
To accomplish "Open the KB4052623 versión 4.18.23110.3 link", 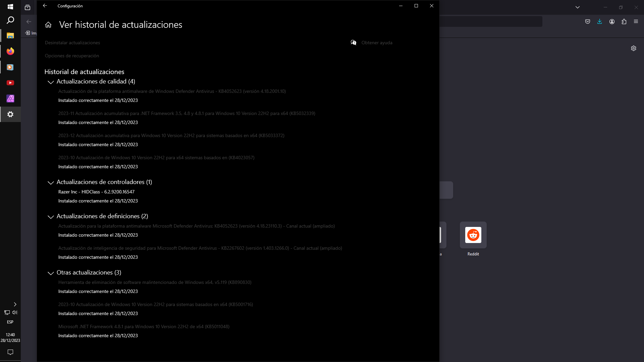I will click(197, 226).
